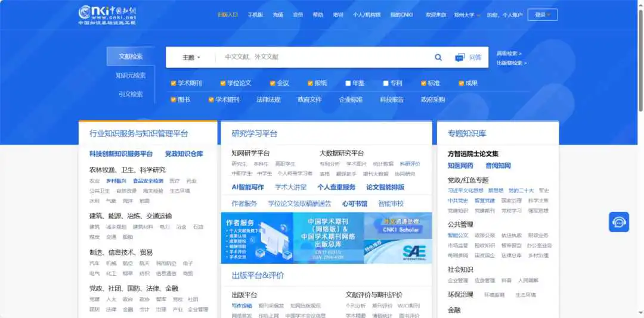Open the 论文智能排版 link
Screen dimensions: 644x318
coord(385,187)
